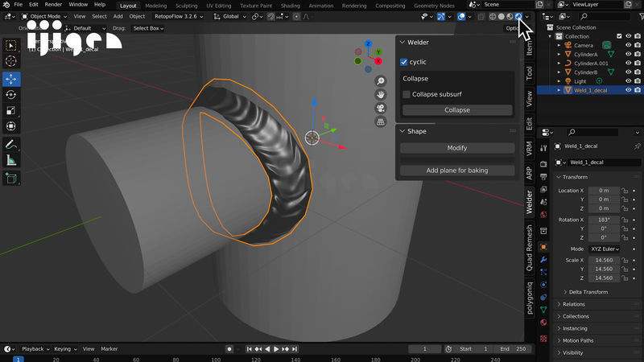
Task: Toggle Collection exclude checkbox in outliner
Action: 619,36
